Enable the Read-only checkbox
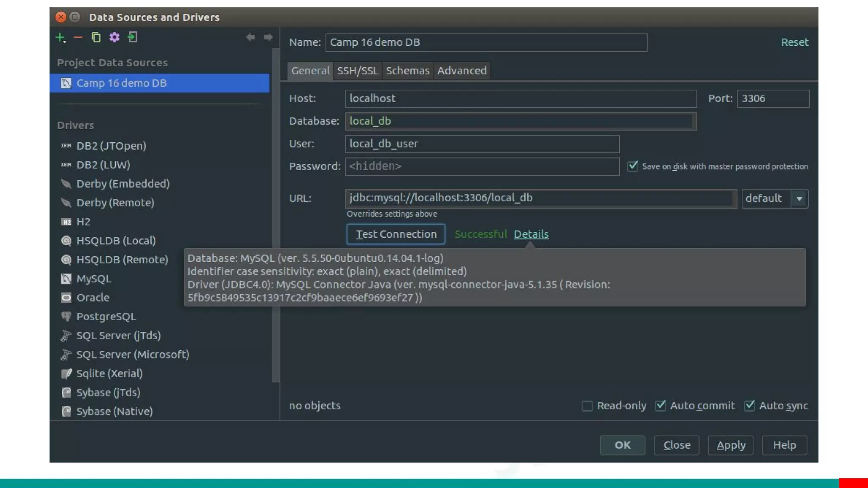Screen dimensions: 868x488 click(x=587, y=406)
